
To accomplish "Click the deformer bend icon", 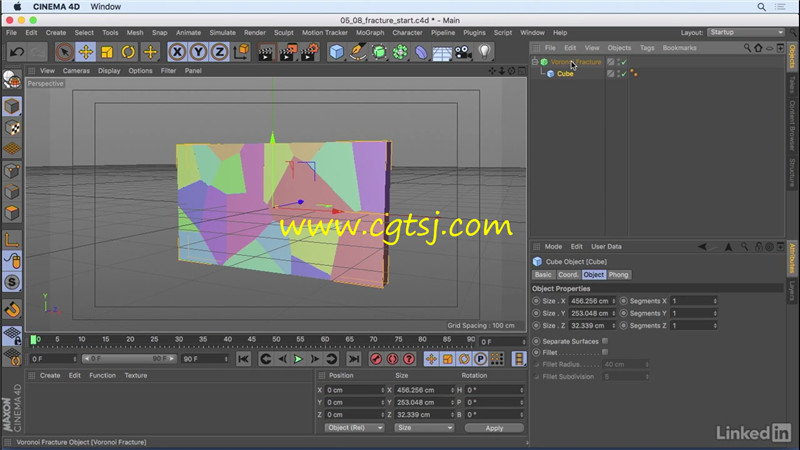I will [x=421, y=52].
